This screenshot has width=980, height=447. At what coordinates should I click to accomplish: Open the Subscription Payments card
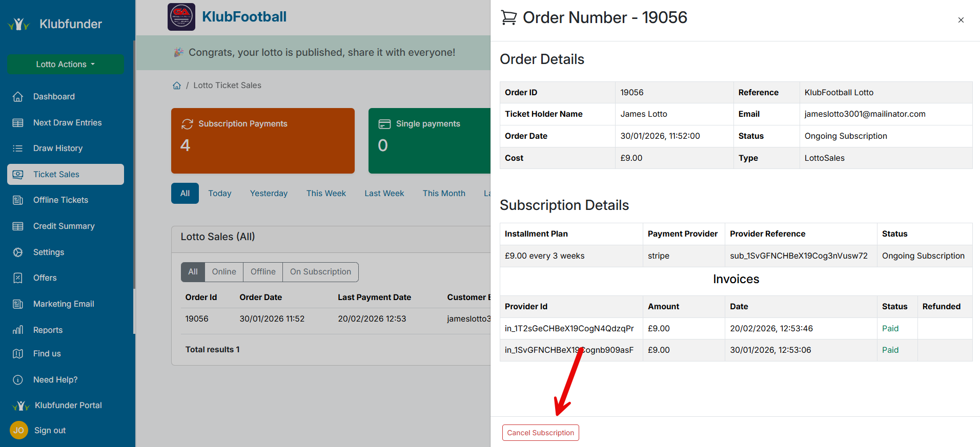pyautogui.click(x=263, y=141)
